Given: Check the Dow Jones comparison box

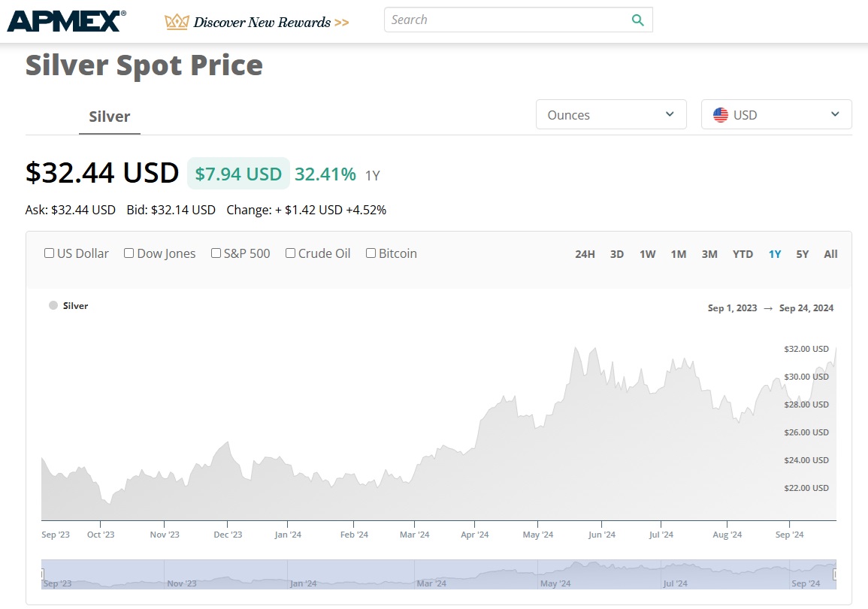Looking at the screenshot, I should pos(129,253).
